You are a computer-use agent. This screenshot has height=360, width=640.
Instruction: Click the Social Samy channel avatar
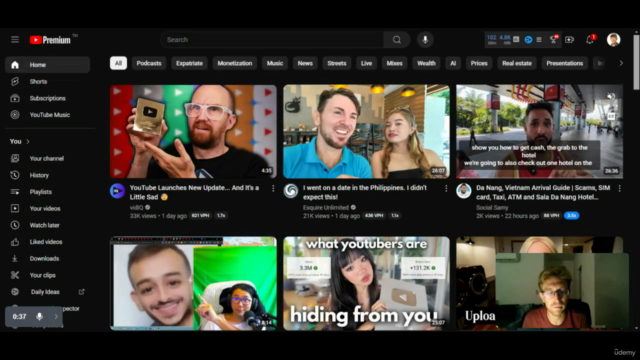pos(464,191)
